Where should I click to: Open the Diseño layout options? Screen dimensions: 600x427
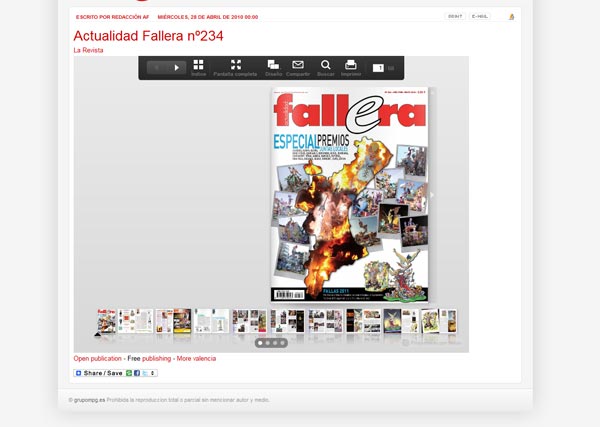pos(273,65)
